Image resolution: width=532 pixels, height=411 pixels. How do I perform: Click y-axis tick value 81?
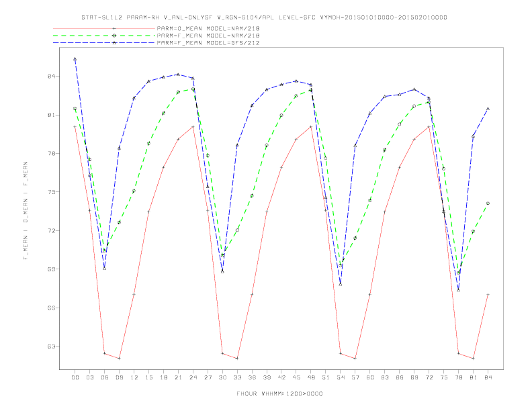51,115
